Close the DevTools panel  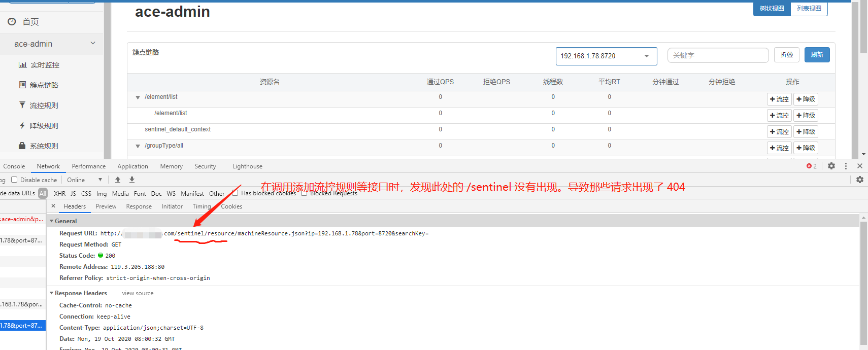pyautogui.click(x=860, y=166)
